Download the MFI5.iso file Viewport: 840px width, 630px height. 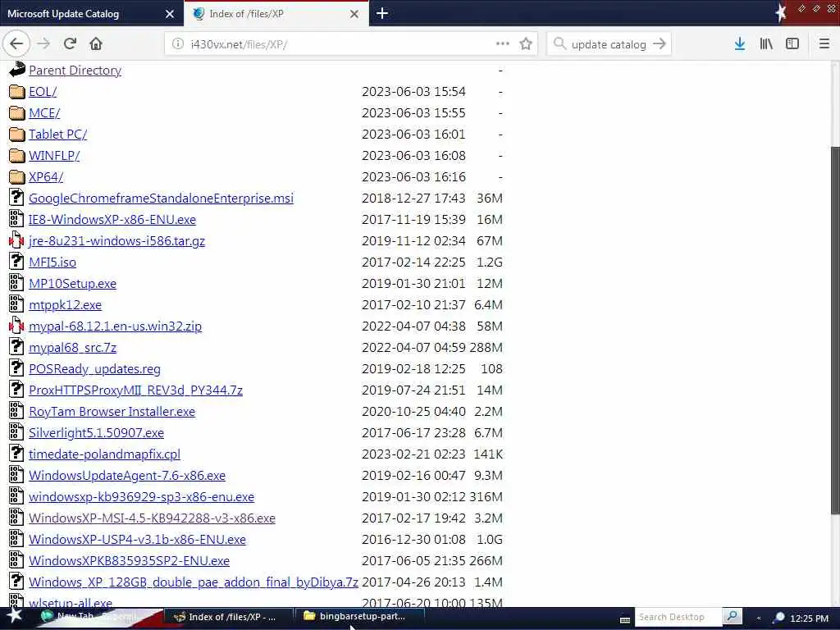pyautogui.click(x=52, y=262)
